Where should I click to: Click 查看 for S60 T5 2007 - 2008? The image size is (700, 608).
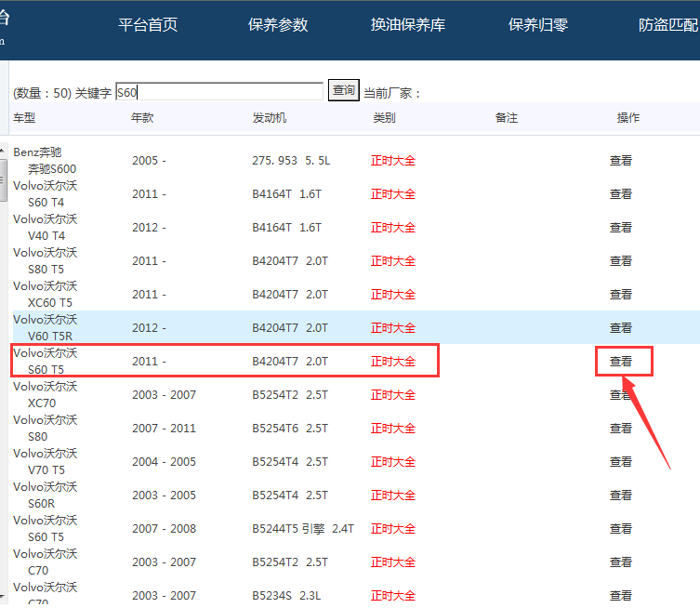(x=621, y=529)
